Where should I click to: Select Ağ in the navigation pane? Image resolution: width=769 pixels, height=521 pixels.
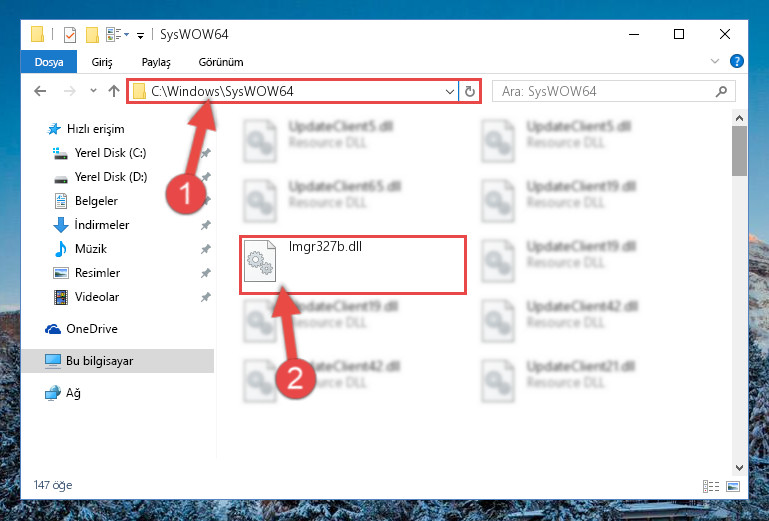[x=73, y=393]
